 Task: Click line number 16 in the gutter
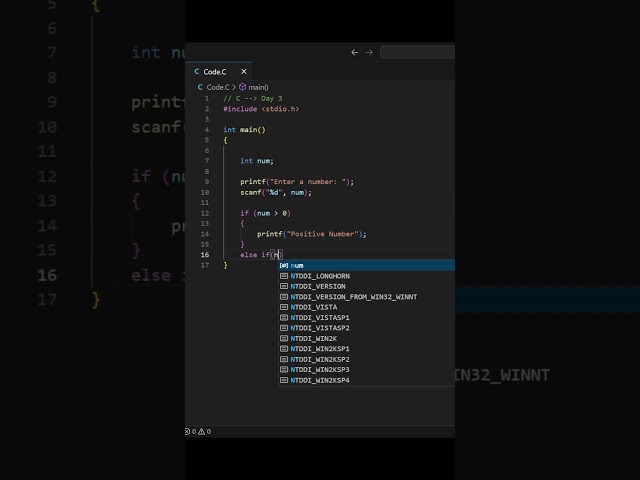(205, 255)
